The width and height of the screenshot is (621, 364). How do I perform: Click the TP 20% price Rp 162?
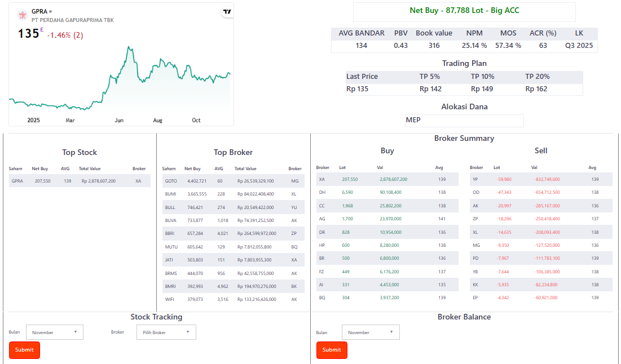point(536,89)
